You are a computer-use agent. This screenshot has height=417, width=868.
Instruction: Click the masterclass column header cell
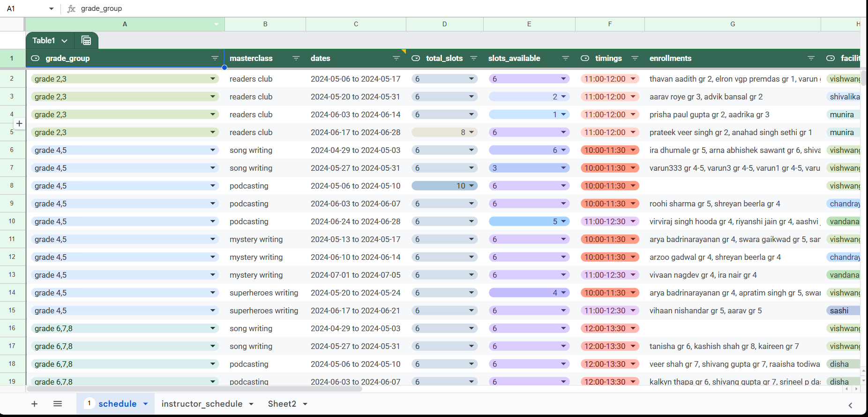(265, 58)
